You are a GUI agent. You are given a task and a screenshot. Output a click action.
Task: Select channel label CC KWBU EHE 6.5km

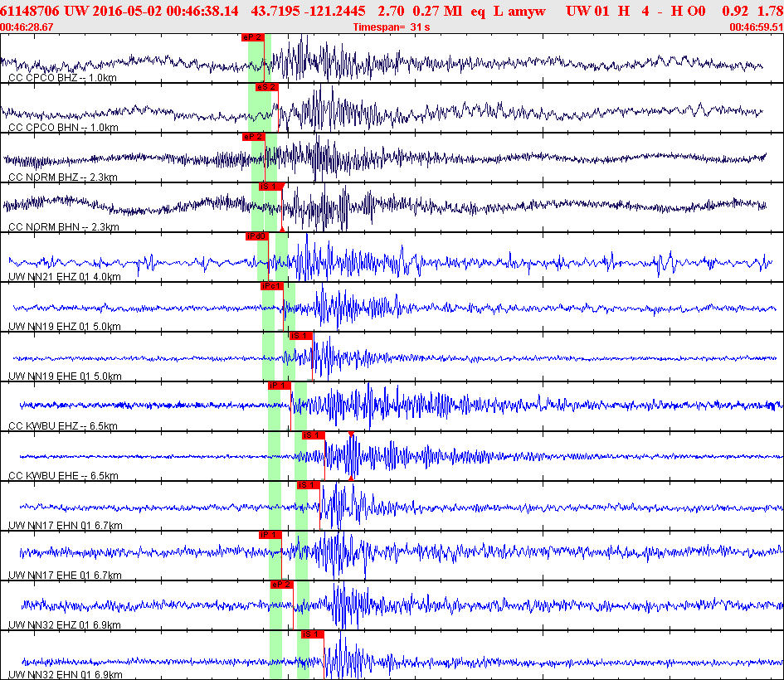click(64, 475)
